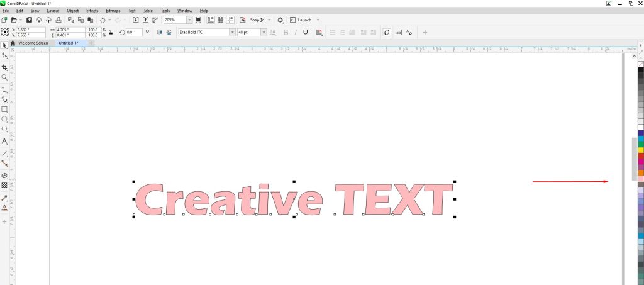Open the zoom level dropdown
This screenshot has width=644, height=285.
189,20
